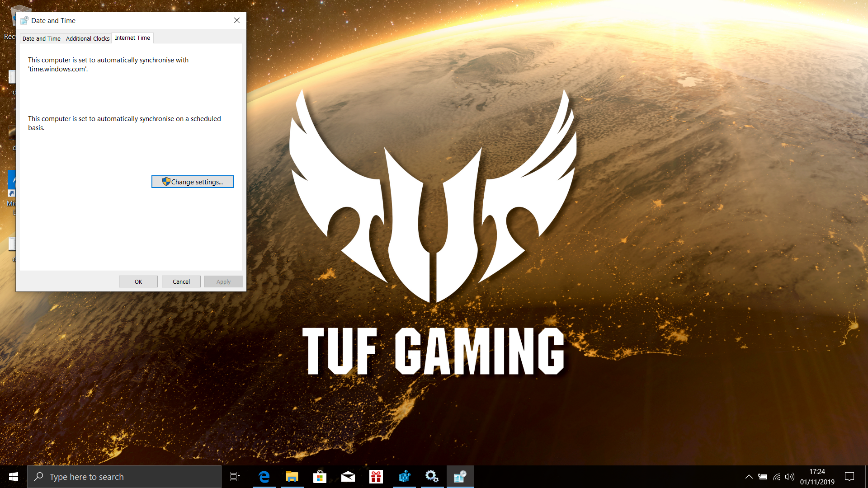Open the Change settings button
Screen dimensions: 868x488
click(x=193, y=182)
